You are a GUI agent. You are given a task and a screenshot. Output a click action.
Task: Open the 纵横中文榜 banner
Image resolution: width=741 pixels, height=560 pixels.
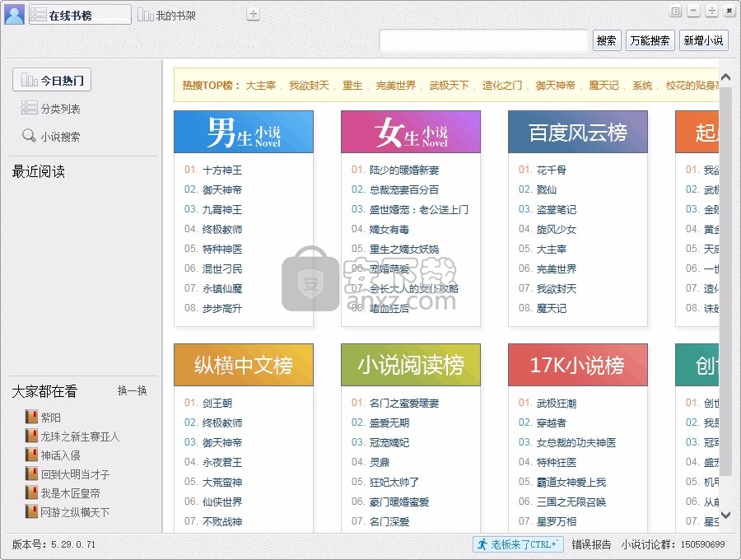[x=244, y=365]
